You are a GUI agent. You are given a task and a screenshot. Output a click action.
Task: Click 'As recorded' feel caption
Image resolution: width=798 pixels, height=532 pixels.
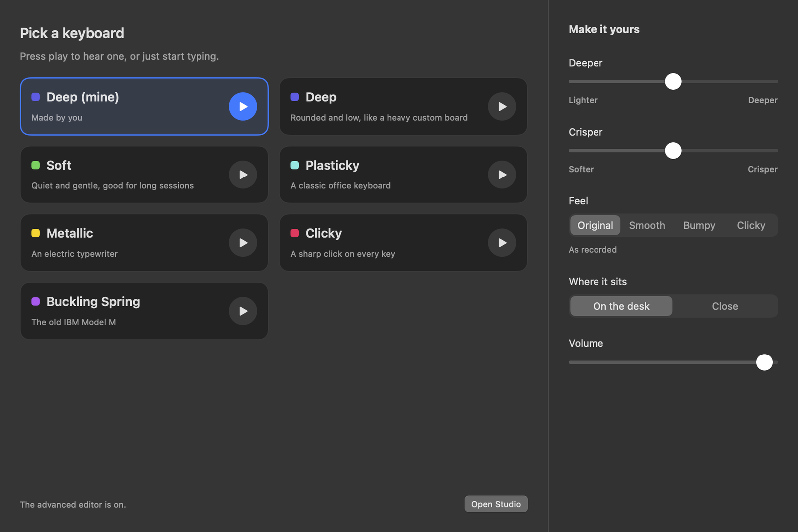click(593, 250)
